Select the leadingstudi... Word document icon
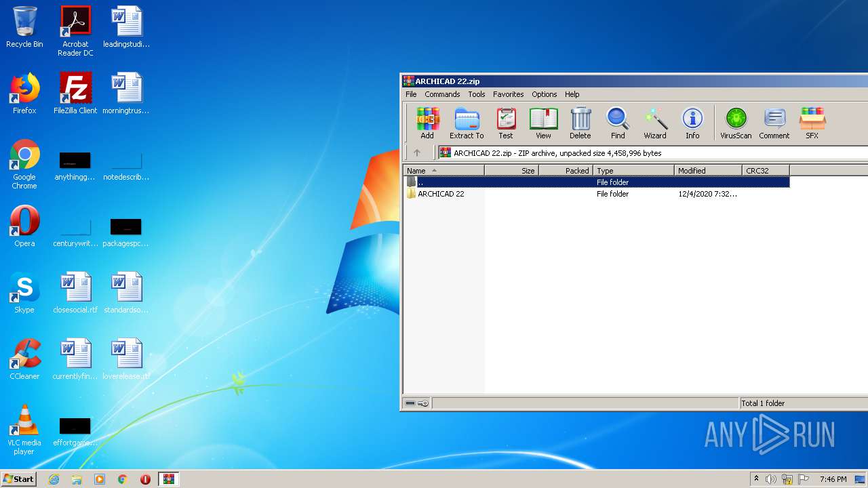868x488 pixels. [126, 28]
